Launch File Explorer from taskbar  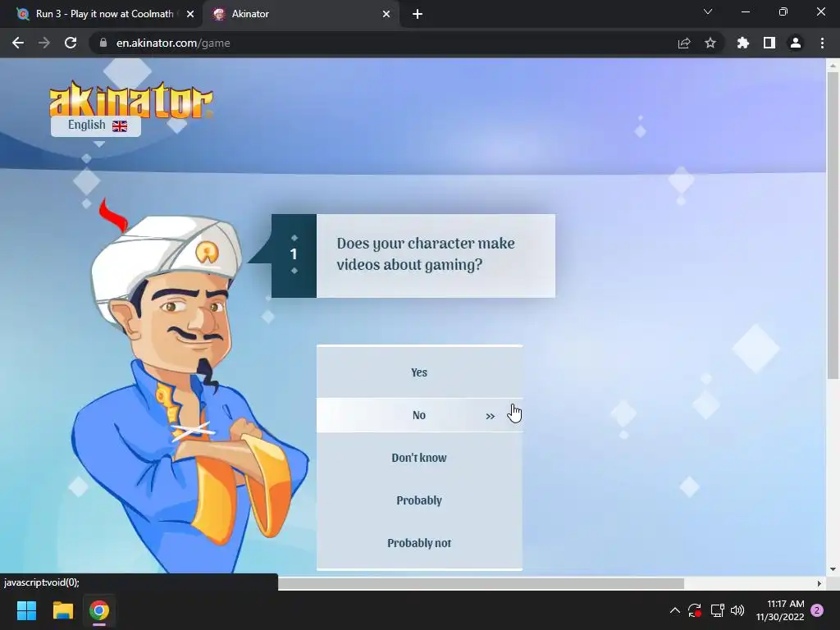(x=62, y=610)
